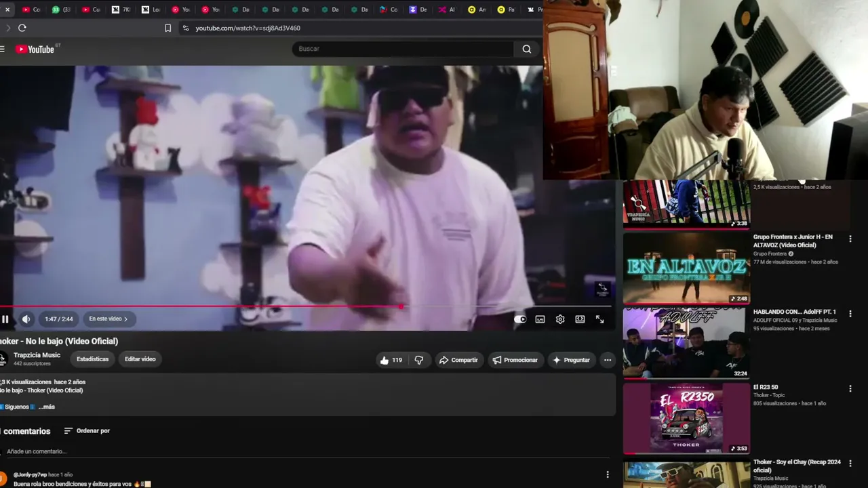Open the Trapzicía Music channel name

pos(37,355)
